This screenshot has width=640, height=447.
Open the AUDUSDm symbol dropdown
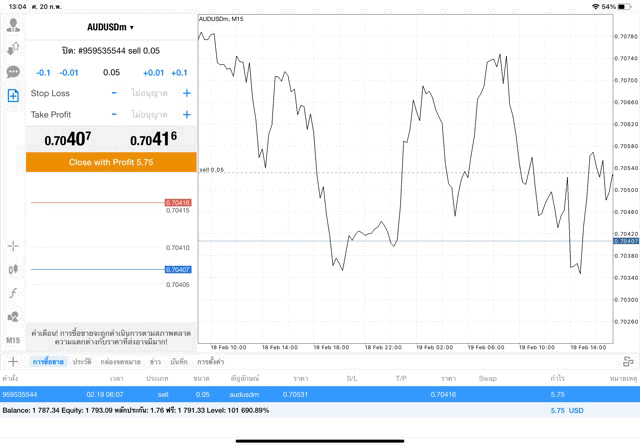point(110,27)
